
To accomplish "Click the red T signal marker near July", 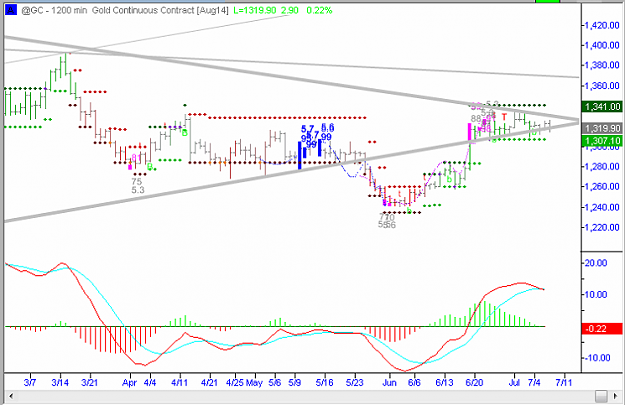I will pyautogui.click(x=504, y=117).
